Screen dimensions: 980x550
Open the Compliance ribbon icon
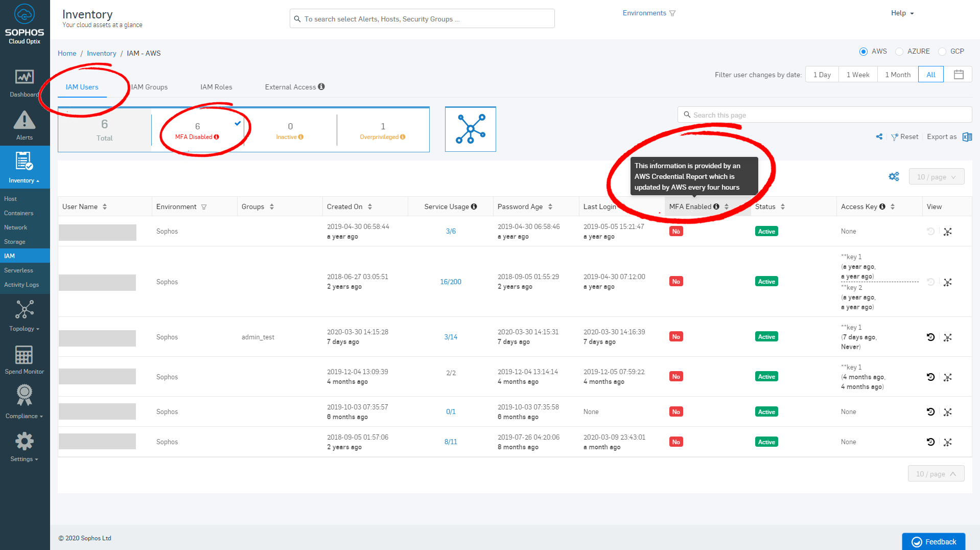coord(24,396)
